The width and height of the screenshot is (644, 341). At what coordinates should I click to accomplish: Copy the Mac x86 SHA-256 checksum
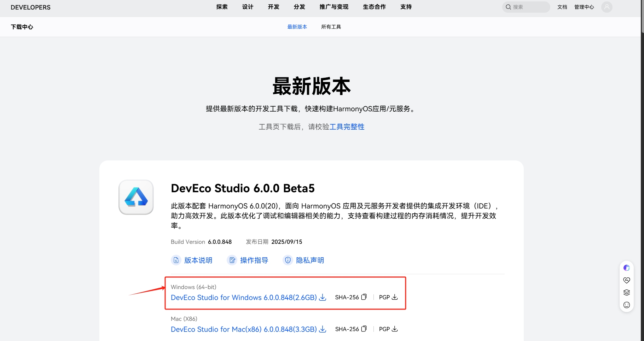tap(364, 329)
